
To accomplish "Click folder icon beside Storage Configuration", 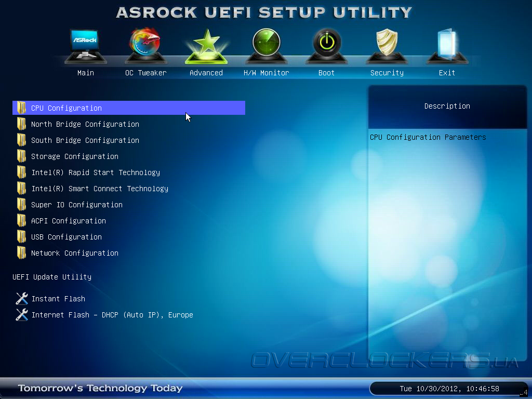I will click(x=21, y=156).
